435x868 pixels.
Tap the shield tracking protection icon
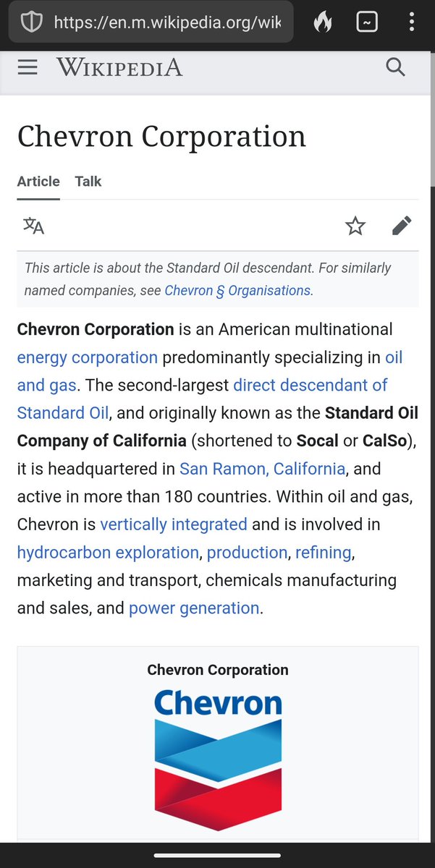point(31,22)
